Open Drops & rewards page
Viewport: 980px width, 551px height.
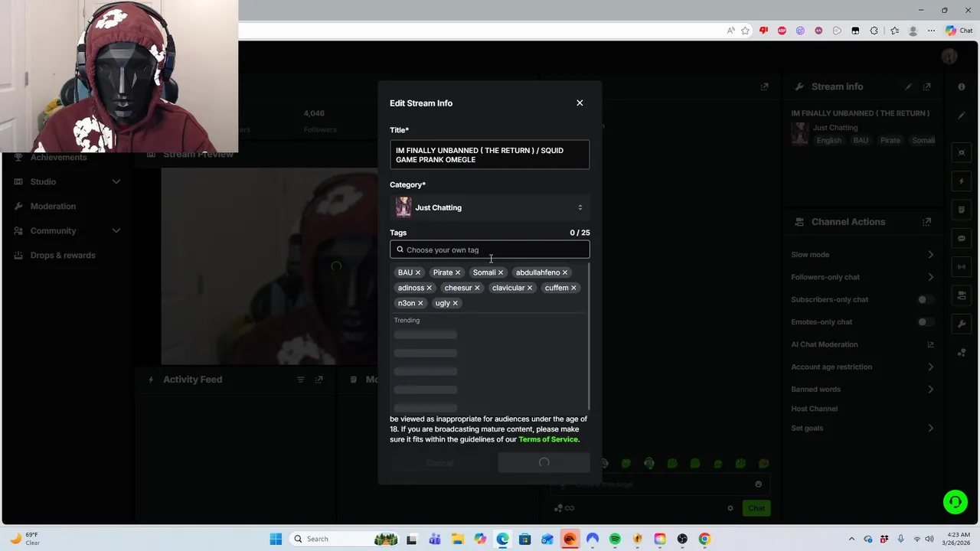pos(63,255)
